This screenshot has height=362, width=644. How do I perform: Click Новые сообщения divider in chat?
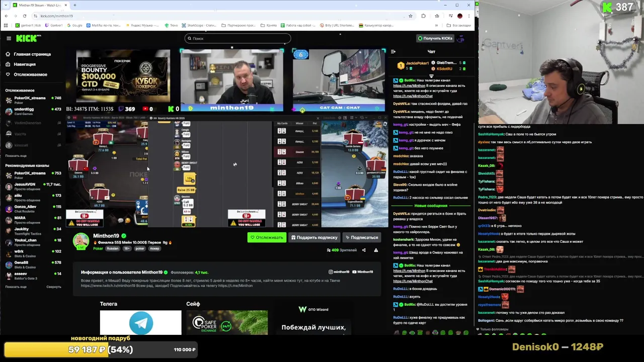431,206
